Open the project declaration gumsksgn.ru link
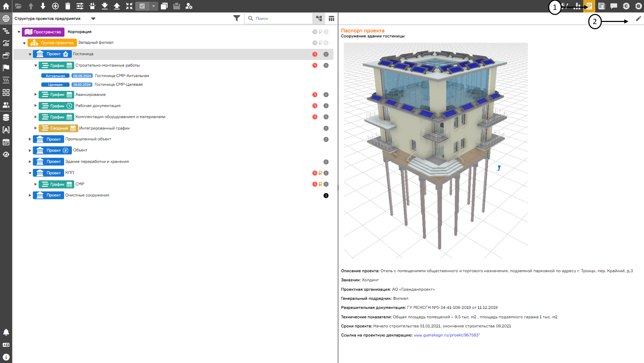The width and height of the screenshot is (644, 363). pos(447,335)
